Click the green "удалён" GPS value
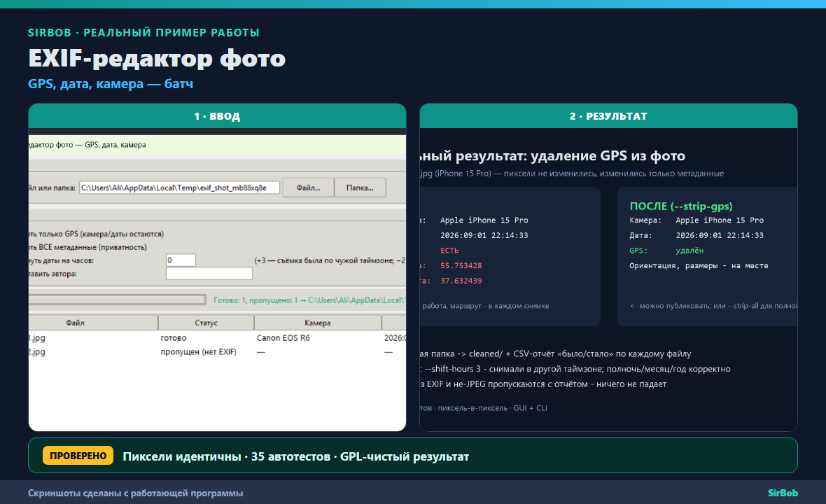The image size is (826, 504). click(x=689, y=251)
